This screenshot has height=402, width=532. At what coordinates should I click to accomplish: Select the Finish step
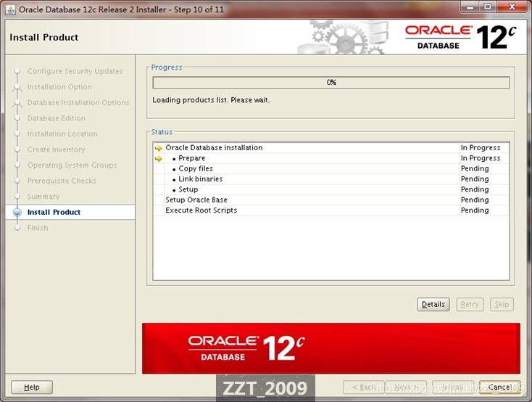38,228
